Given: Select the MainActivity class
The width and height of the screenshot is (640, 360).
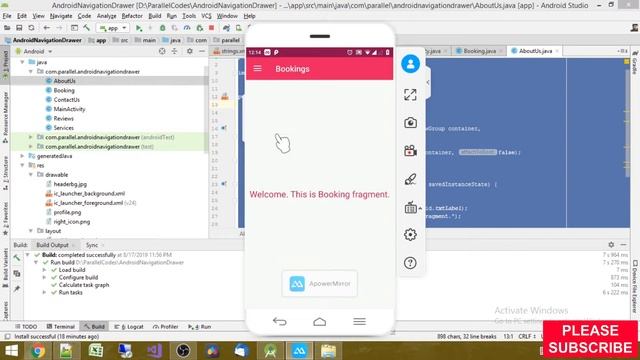Looking at the screenshot, I should (x=69, y=109).
